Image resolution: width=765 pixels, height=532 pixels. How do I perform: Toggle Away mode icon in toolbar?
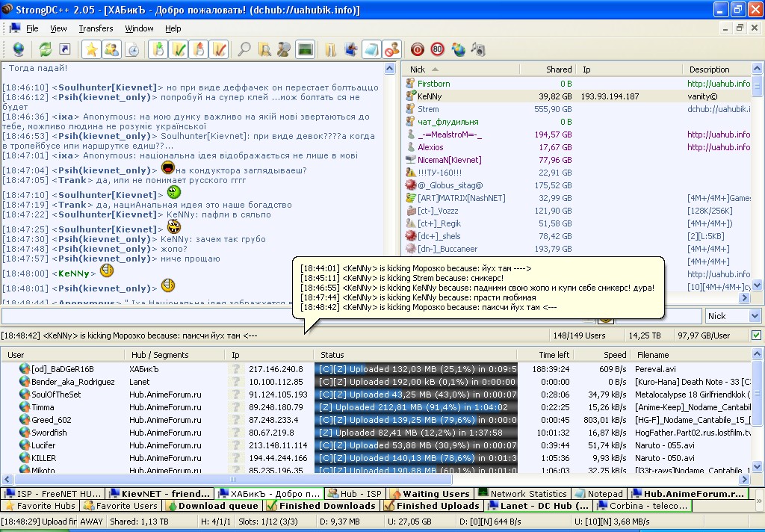pyautogui.click(x=391, y=49)
